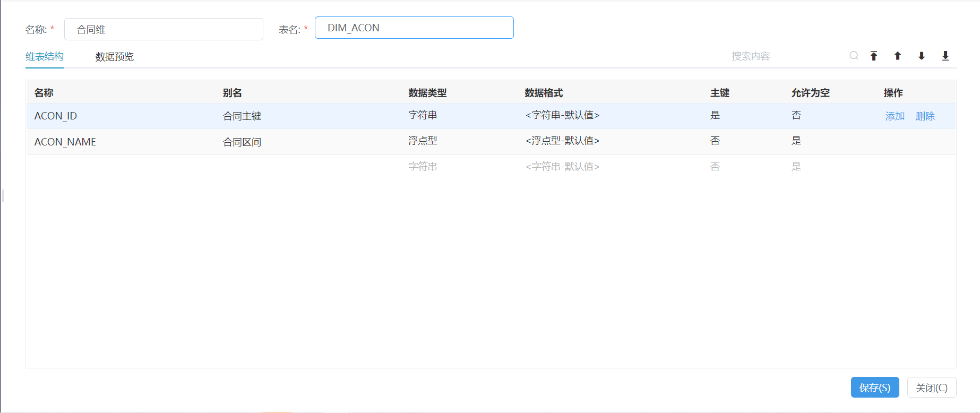Toggle 主键 value in empty third row
The width and height of the screenshot is (980, 413).
(x=715, y=167)
